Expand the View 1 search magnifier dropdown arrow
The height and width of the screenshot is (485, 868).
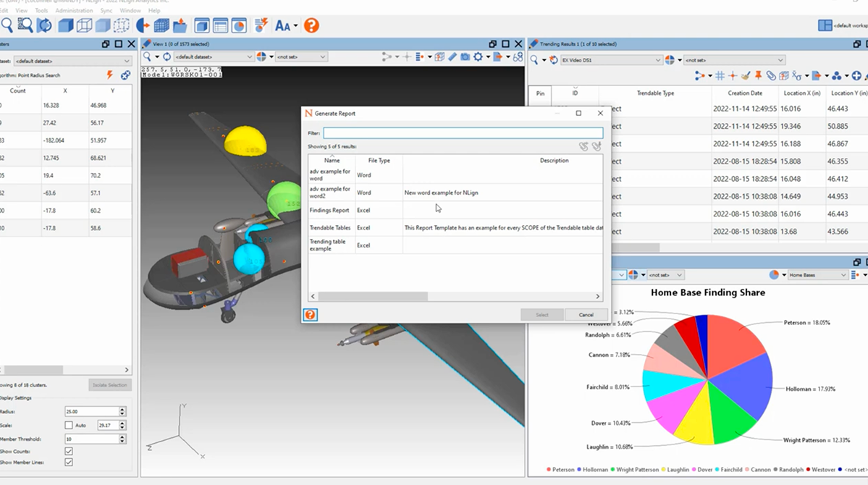point(157,56)
